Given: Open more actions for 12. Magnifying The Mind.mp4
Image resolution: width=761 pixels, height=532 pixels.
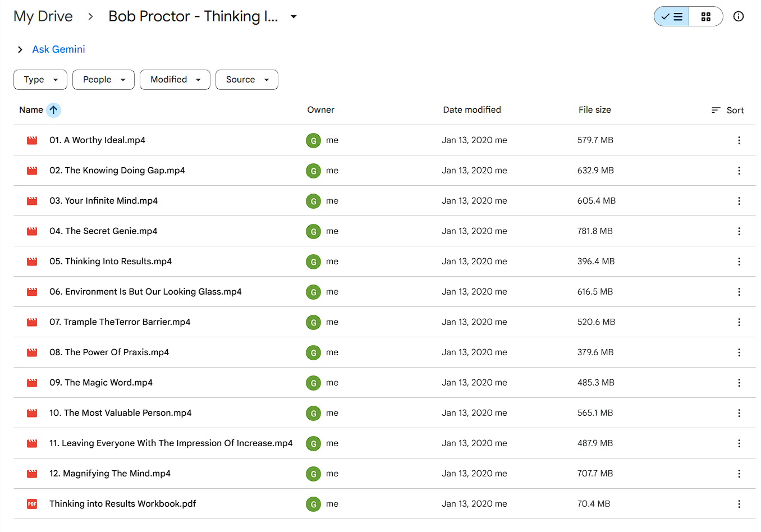Looking at the screenshot, I should [739, 474].
